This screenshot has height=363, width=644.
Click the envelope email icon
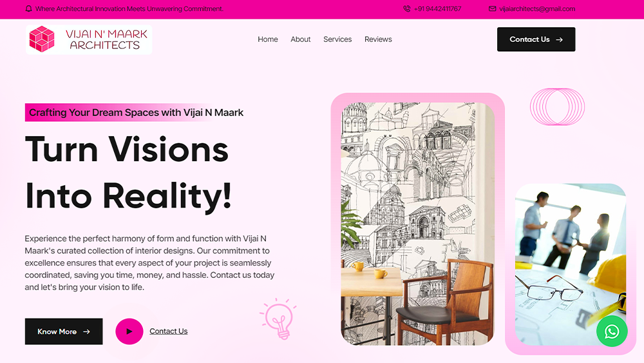(492, 8)
